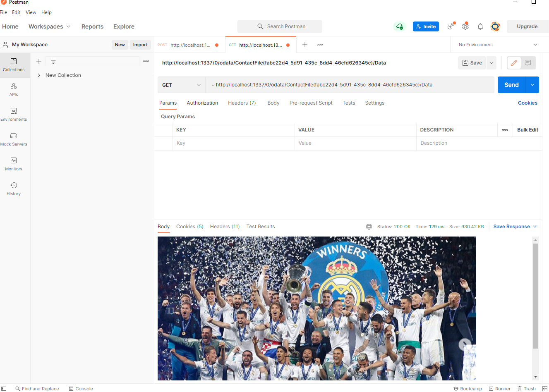This screenshot has height=392, width=549.
Task: Open the request comments icon
Action: pos(528,63)
